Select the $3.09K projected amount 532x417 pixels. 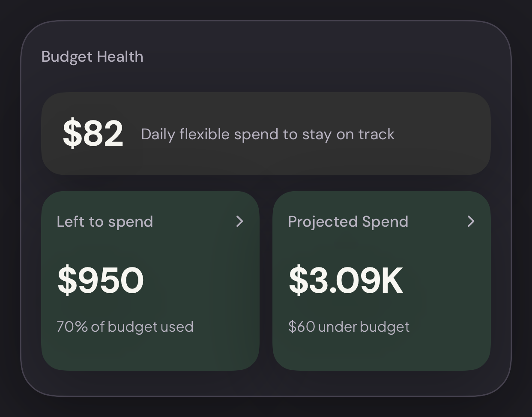pyautogui.click(x=346, y=280)
